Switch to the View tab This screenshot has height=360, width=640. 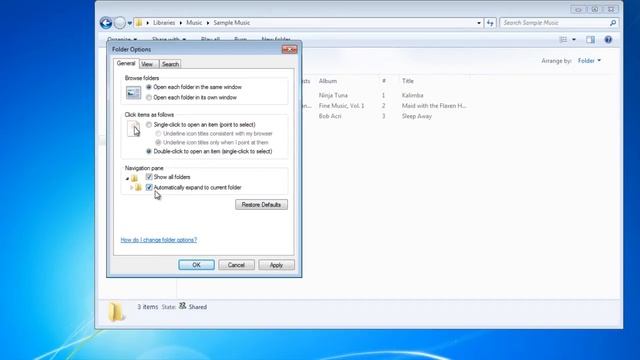147,64
